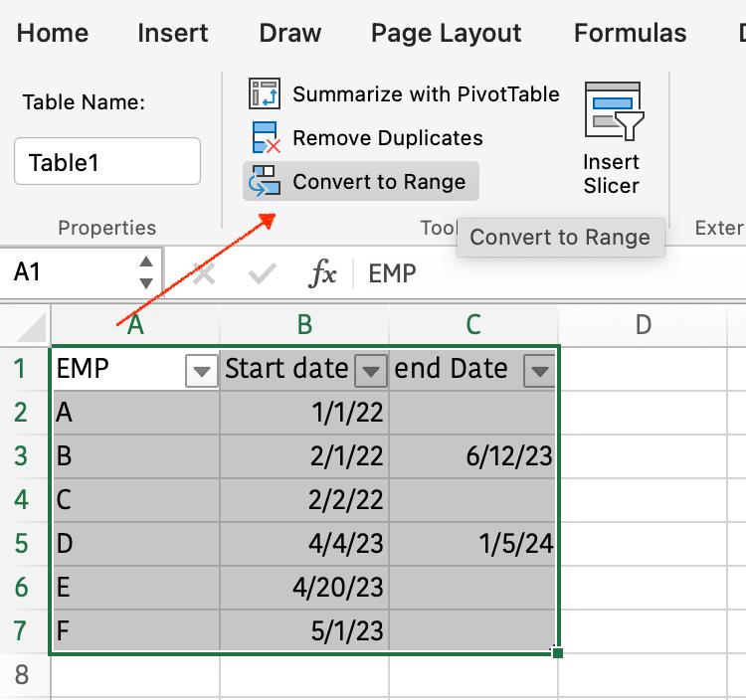
Task: Click cell containing employee D
Action: pos(135,544)
